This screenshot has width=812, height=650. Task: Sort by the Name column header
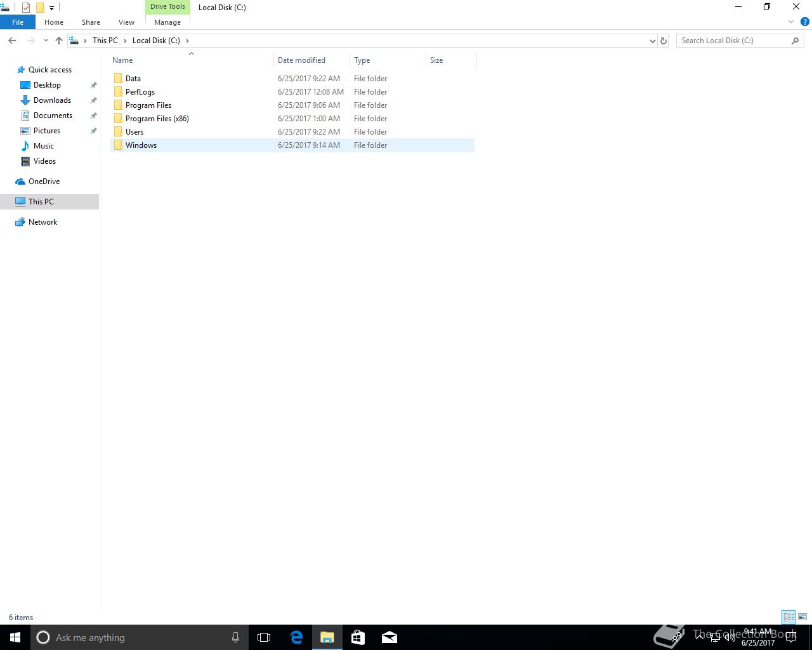(122, 60)
